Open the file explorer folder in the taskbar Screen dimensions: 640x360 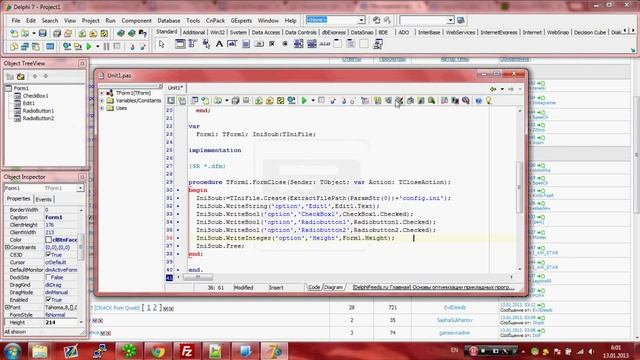point(40,351)
